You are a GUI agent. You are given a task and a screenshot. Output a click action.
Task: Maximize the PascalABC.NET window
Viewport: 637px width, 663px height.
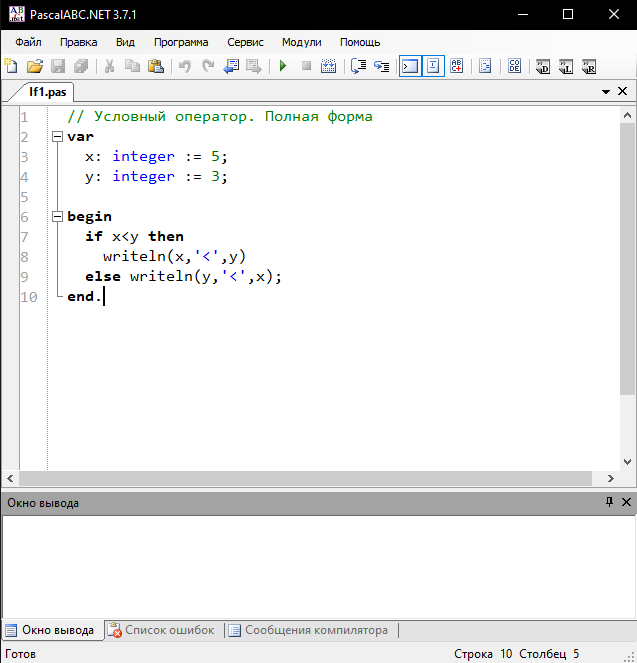[568, 14]
